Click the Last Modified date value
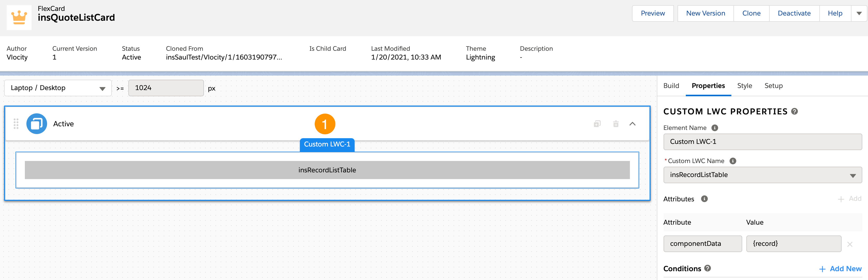 click(x=406, y=57)
